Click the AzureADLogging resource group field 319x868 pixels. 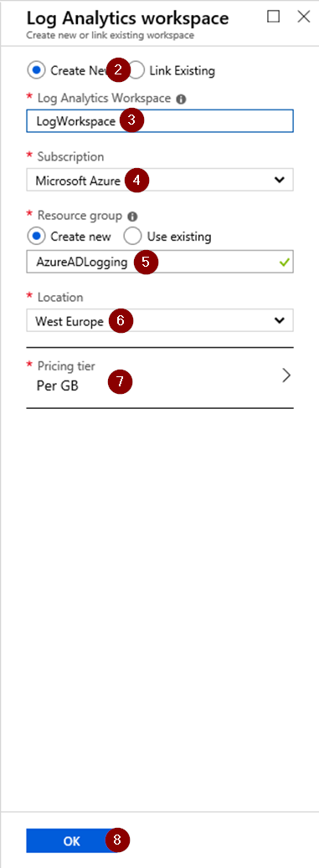coord(160,263)
